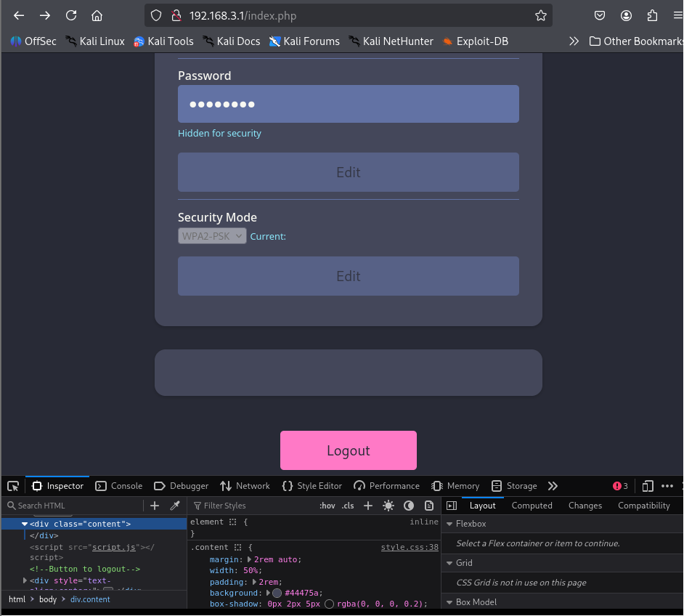Open the Firefox extensions puzzle icon

652,15
